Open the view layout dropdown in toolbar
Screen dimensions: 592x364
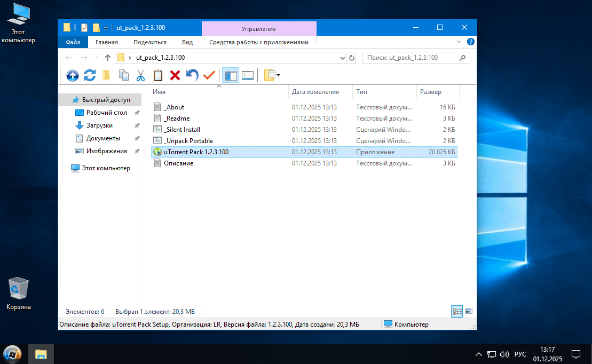[272, 76]
